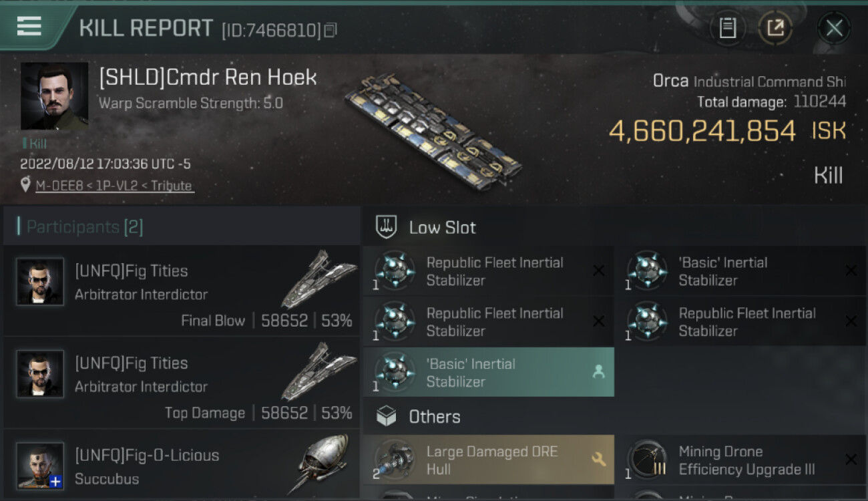Share the kill report externally

(x=775, y=28)
